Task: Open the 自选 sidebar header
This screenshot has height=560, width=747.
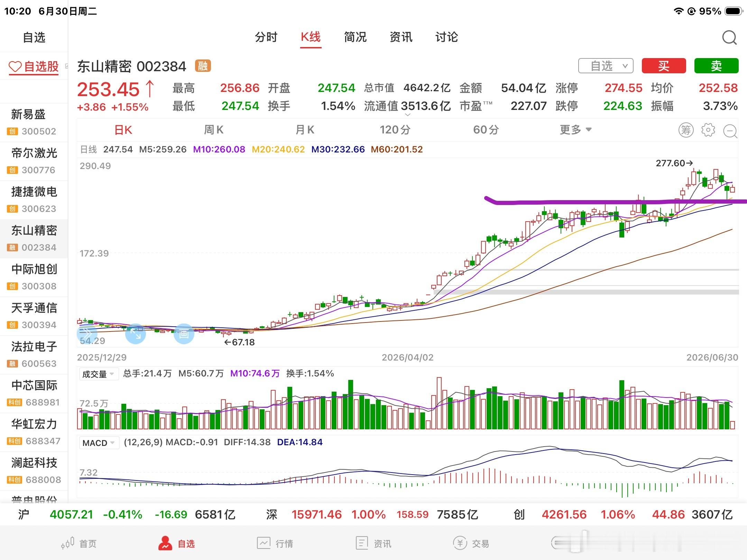Action: [x=34, y=37]
